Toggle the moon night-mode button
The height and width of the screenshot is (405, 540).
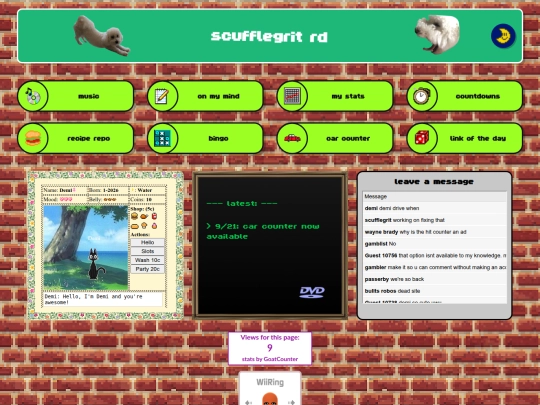pyautogui.click(x=503, y=36)
